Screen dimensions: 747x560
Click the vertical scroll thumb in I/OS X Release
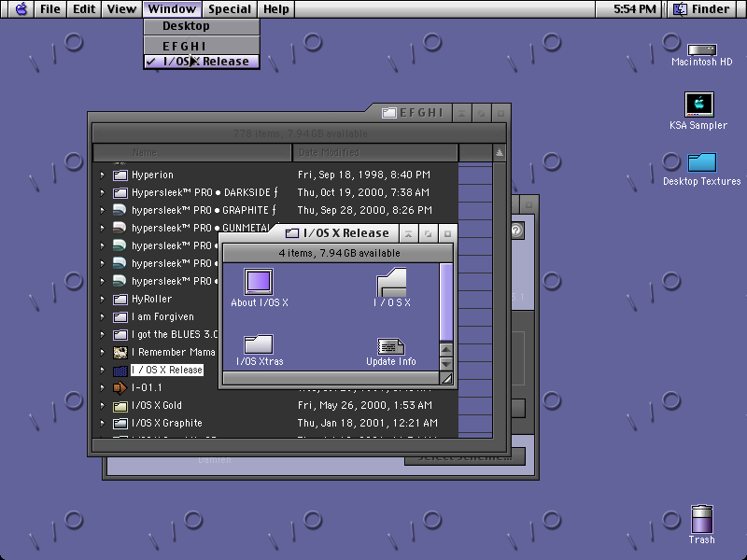pyautogui.click(x=446, y=301)
